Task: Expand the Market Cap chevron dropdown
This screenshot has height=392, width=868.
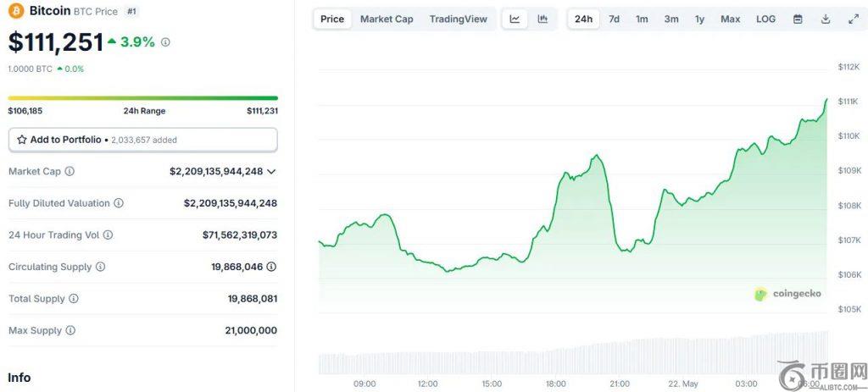Action: (271, 171)
